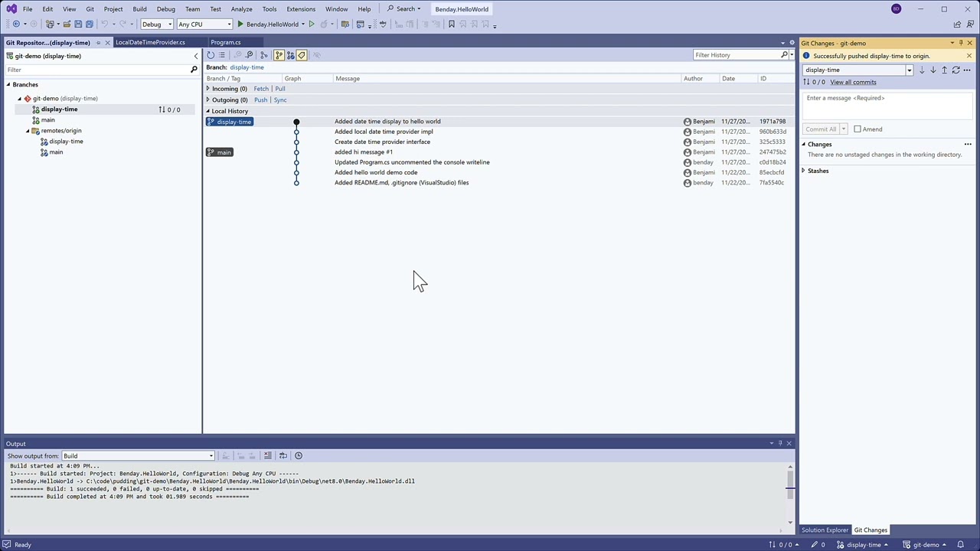Open the Analyze menu
The width and height of the screenshot is (980, 551).
(x=241, y=9)
